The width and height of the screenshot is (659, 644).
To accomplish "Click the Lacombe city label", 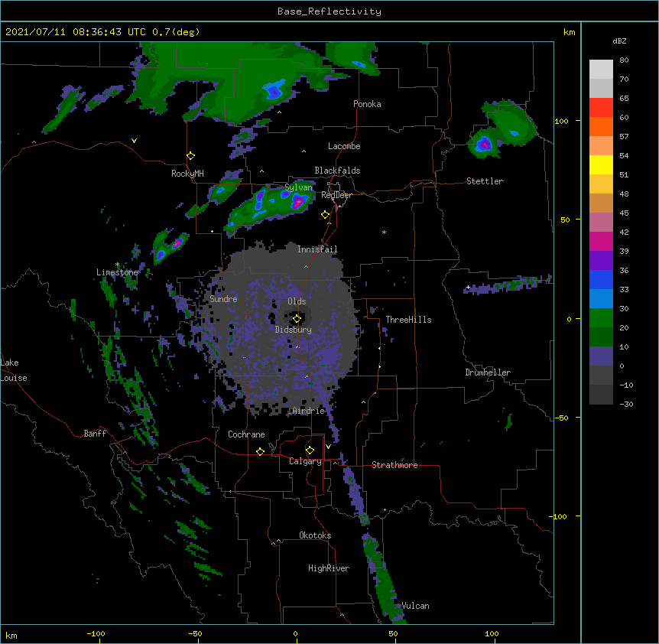I will click(344, 146).
